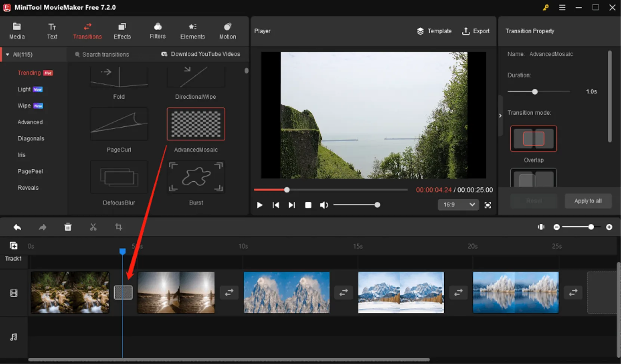Select the AdvancedMosaic transition thumbnail
This screenshot has height=364, width=621.
tap(195, 124)
